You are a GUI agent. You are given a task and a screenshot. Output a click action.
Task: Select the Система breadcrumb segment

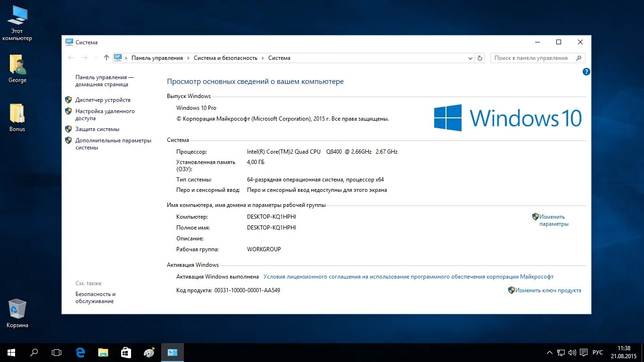coord(279,58)
